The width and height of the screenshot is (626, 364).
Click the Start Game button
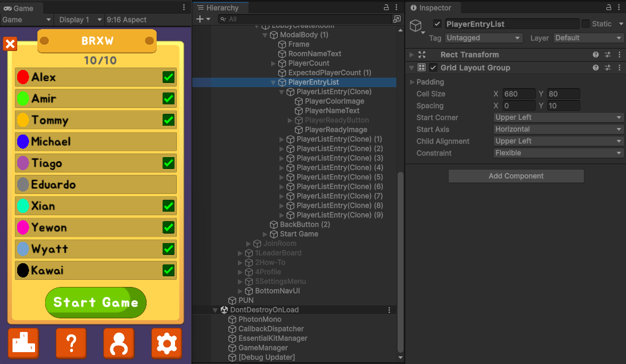[96, 302]
